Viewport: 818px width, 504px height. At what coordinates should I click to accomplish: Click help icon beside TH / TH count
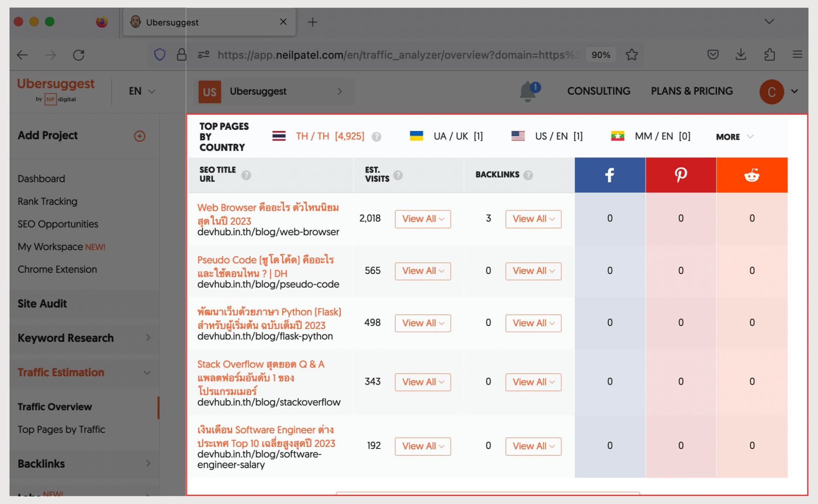[376, 137]
